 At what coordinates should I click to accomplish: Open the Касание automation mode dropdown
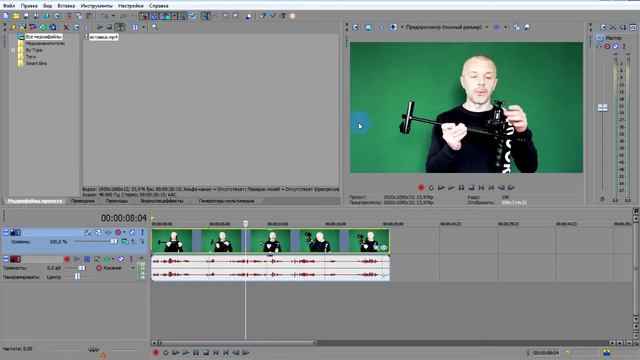133,268
